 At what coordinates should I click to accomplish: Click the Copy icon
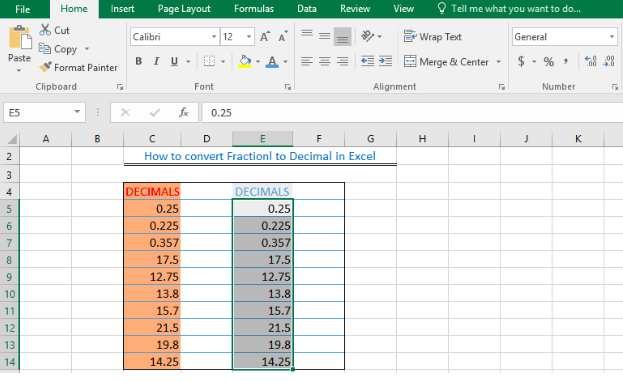pos(44,48)
